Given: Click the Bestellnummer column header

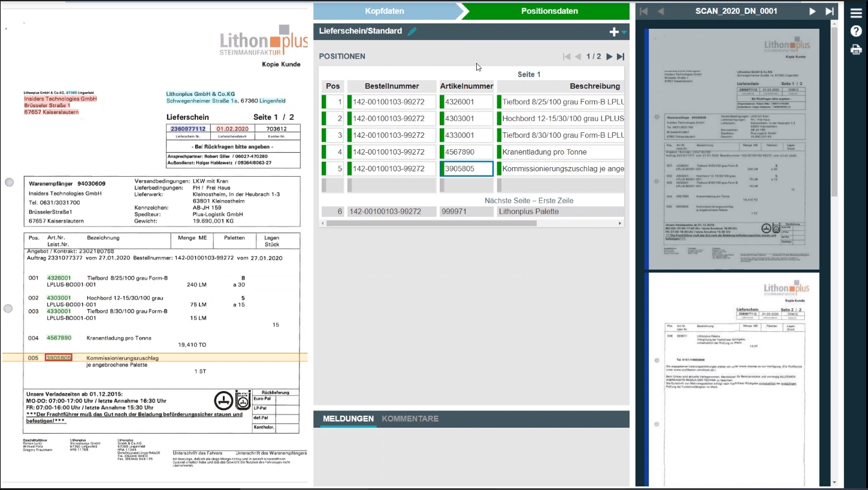Looking at the screenshot, I should point(392,86).
